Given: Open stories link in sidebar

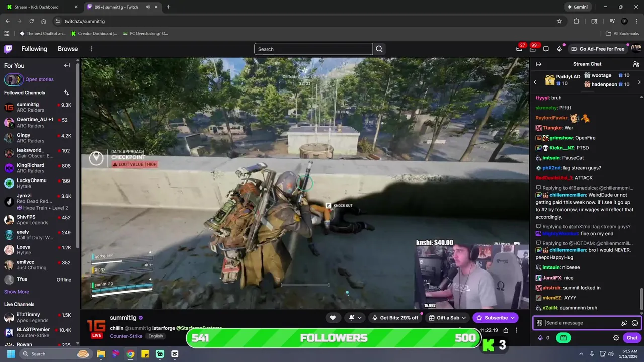Looking at the screenshot, I should tap(39, 79).
